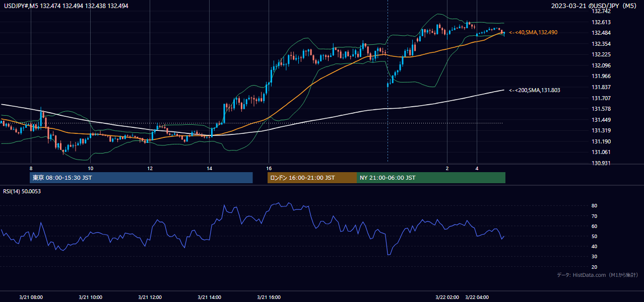The width and height of the screenshot is (644, 302).
Task: Click the 東京 08:00-15:30 JST session bar
Action: pyautogui.click(x=141, y=178)
